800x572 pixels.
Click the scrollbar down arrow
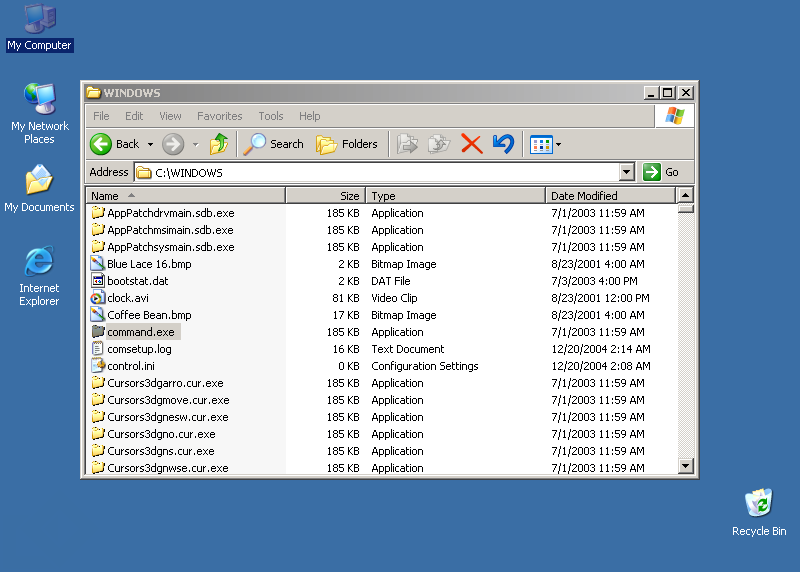[x=685, y=465]
